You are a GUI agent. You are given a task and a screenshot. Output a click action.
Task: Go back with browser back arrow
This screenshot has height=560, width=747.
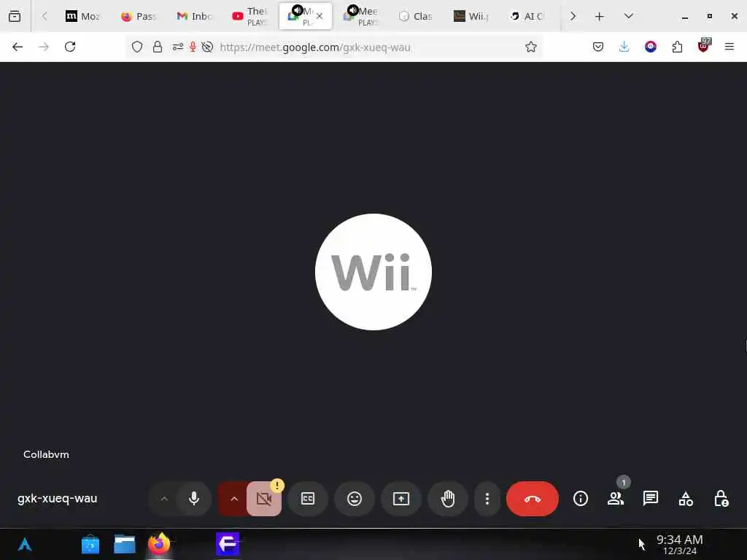(x=18, y=47)
